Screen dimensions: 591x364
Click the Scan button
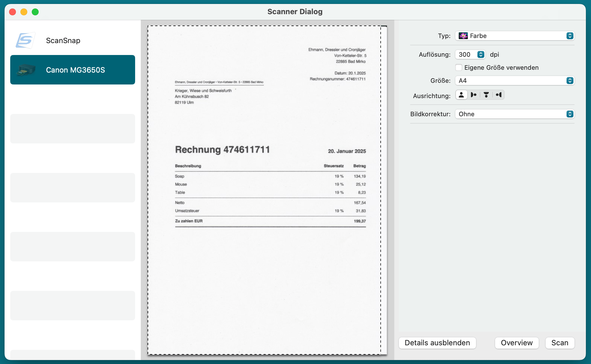pos(559,343)
